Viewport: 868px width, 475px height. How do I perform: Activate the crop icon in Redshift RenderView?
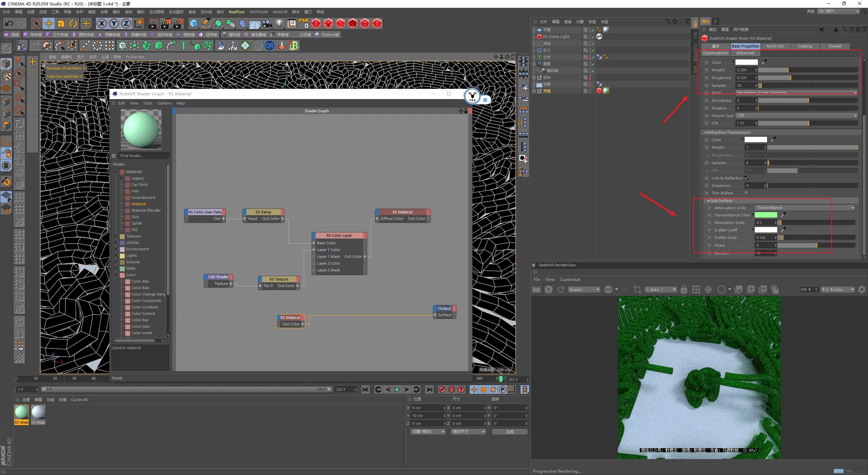point(637,289)
